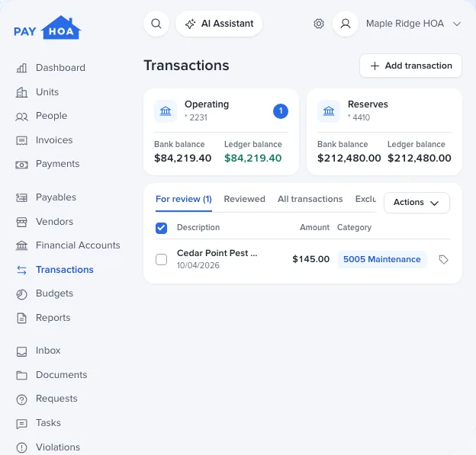This screenshot has width=476, height=455.
Task: Open the Reserves account card title
Action: point(368,104)
